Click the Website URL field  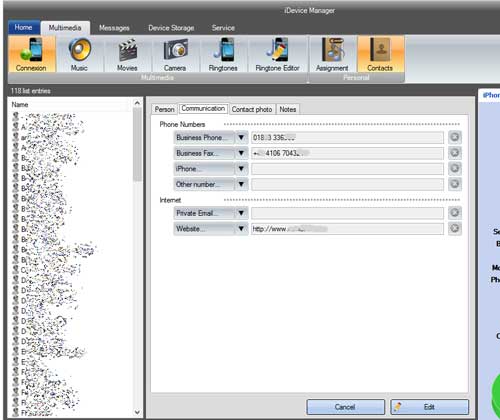pos(347,229)
